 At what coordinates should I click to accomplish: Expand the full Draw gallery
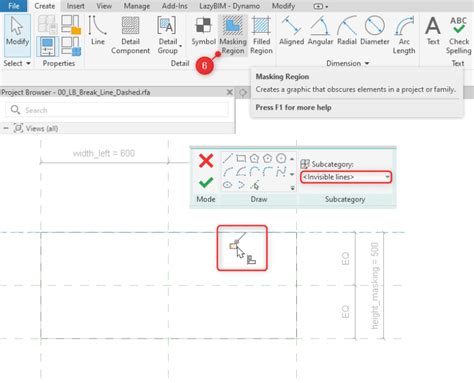point(292,188)
